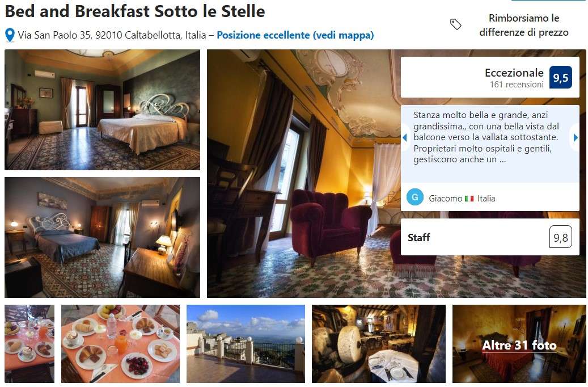
Task: Open small breakfast tray photo
Action: coord(29,344)
